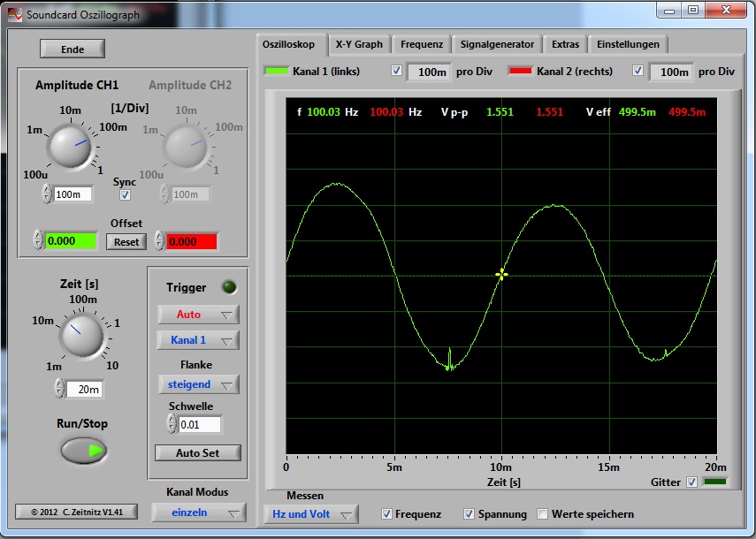This screenshot has width=756, height=539.
Task: Disable the Spannung measurement checkbox
Action: point(469,514)
